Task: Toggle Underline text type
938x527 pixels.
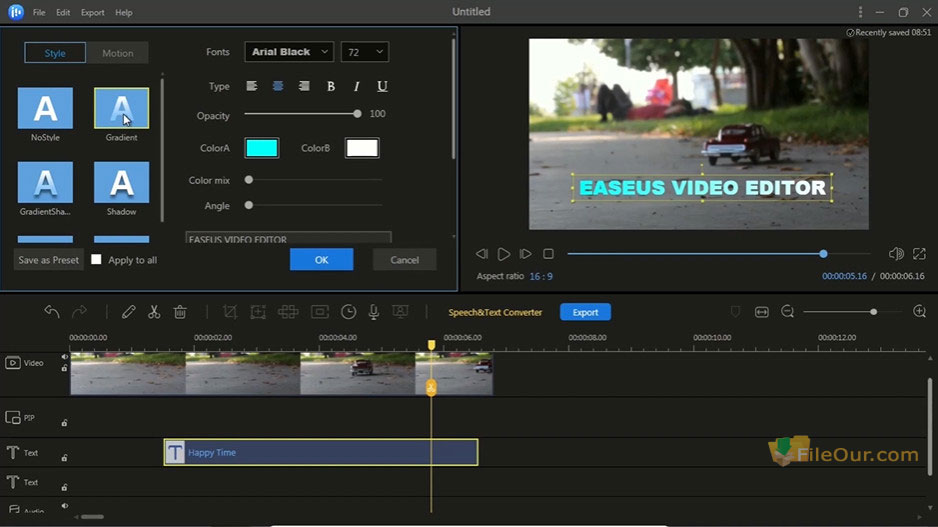Action: click(382, 87)
